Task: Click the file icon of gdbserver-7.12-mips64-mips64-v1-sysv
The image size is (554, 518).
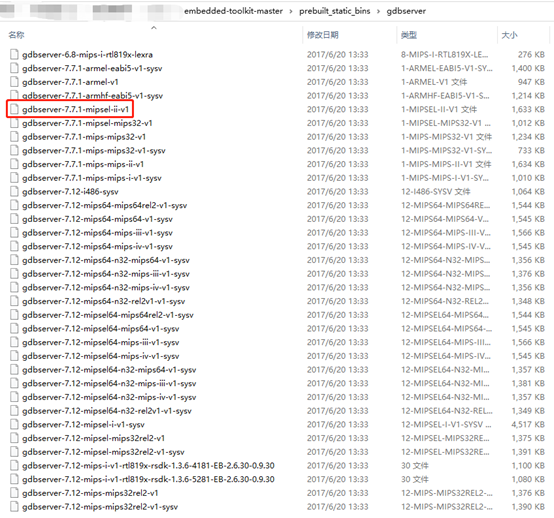Action: [x=14, y=219]
